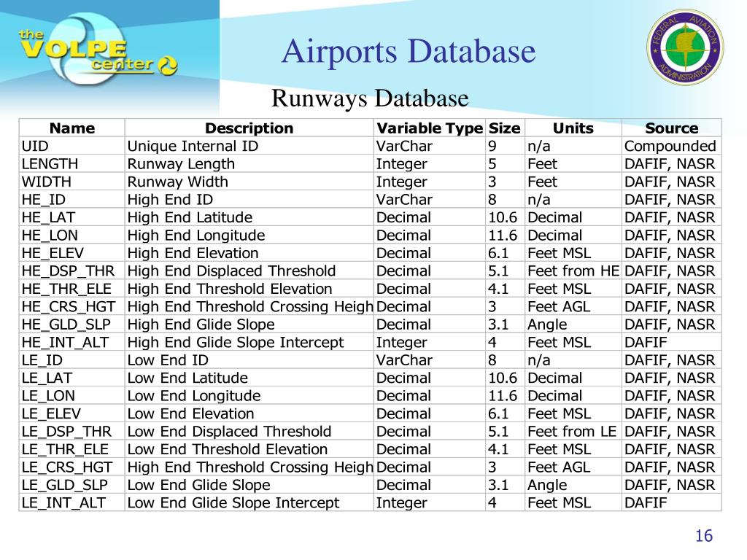Select the HE_CRS_HGT name cell
747x560 pixels.
coord(72,307)
